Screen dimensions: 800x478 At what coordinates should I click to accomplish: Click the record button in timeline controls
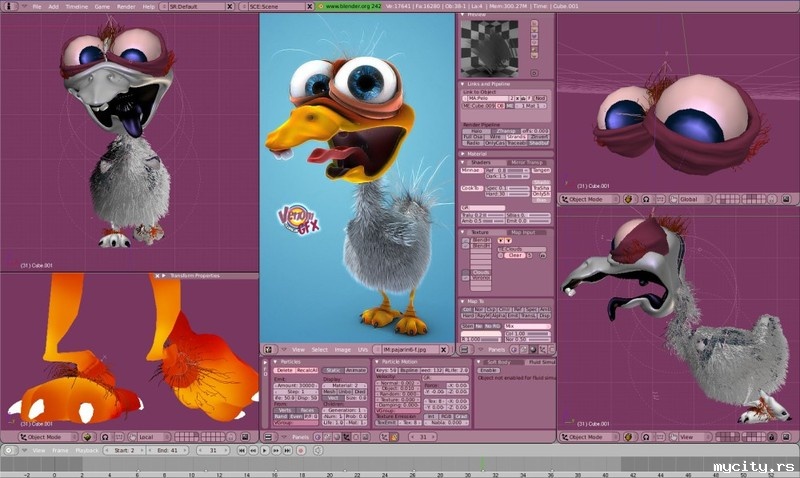(x=301, y=451)
